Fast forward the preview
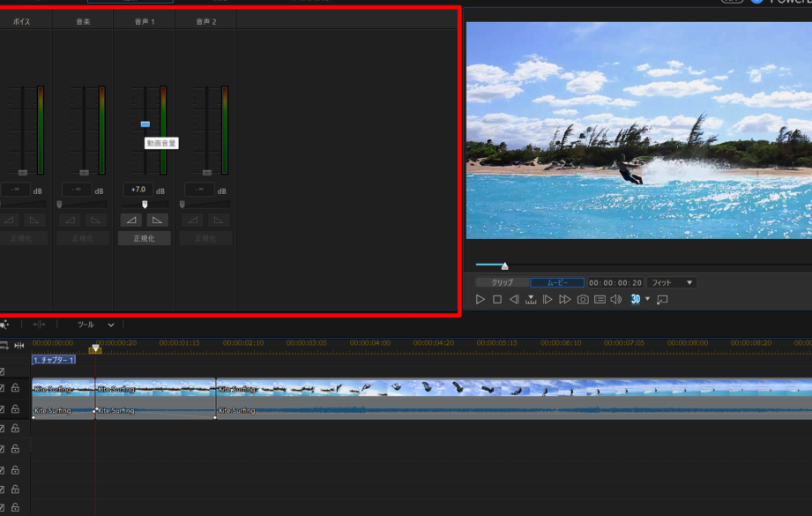 pos(565,299)
